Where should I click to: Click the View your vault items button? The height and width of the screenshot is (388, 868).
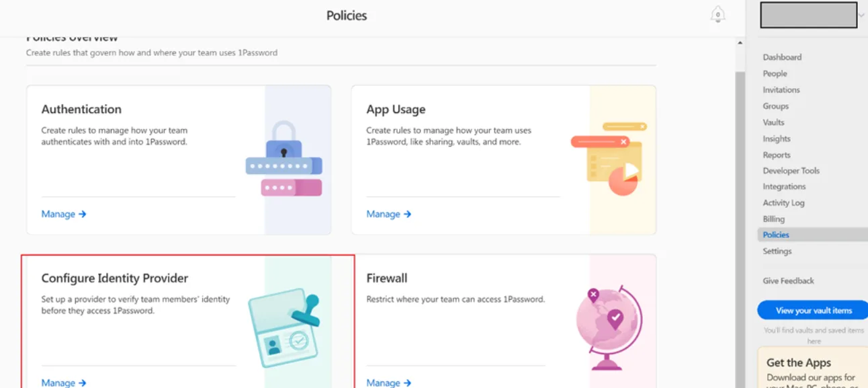coord(812,310)
